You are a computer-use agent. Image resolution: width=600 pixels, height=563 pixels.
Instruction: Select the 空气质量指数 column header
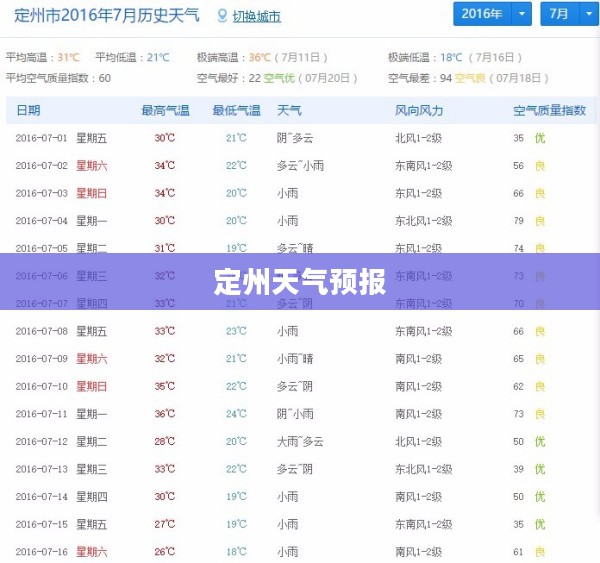tap(549, 110)
